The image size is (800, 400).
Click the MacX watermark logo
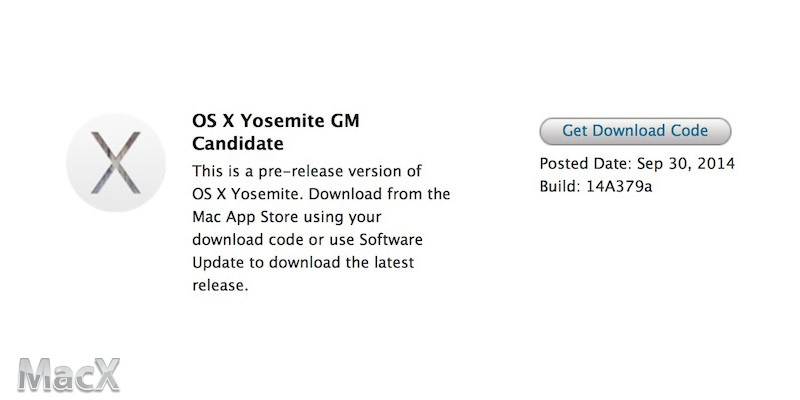(68, 375)
